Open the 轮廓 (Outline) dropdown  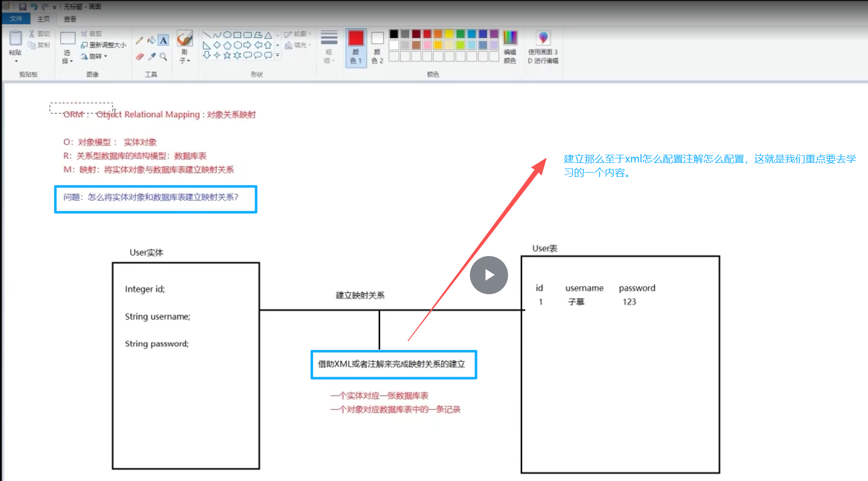pos(297,34)
